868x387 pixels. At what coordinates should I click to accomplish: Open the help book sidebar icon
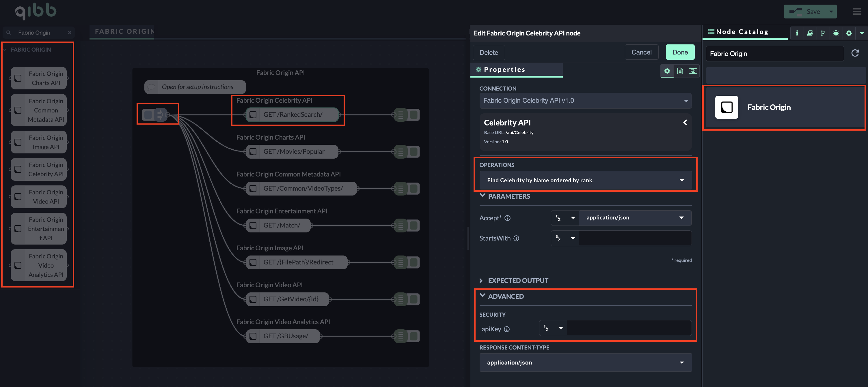(x=810, y=33)
